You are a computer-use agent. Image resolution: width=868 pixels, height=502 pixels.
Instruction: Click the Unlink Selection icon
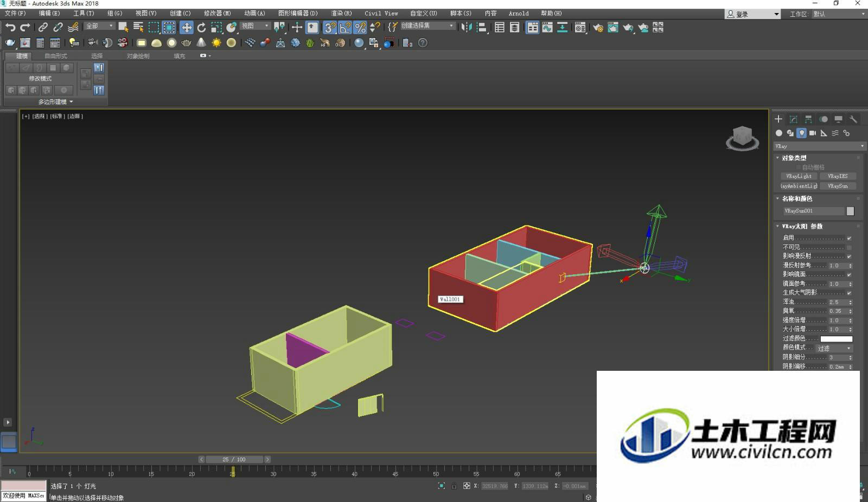click(58, 27)
